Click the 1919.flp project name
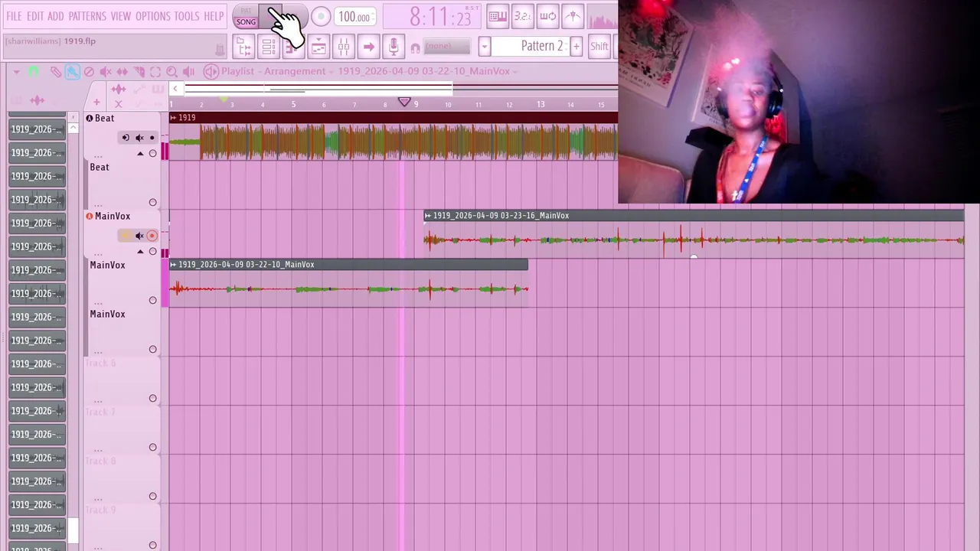 coord(80,41)
